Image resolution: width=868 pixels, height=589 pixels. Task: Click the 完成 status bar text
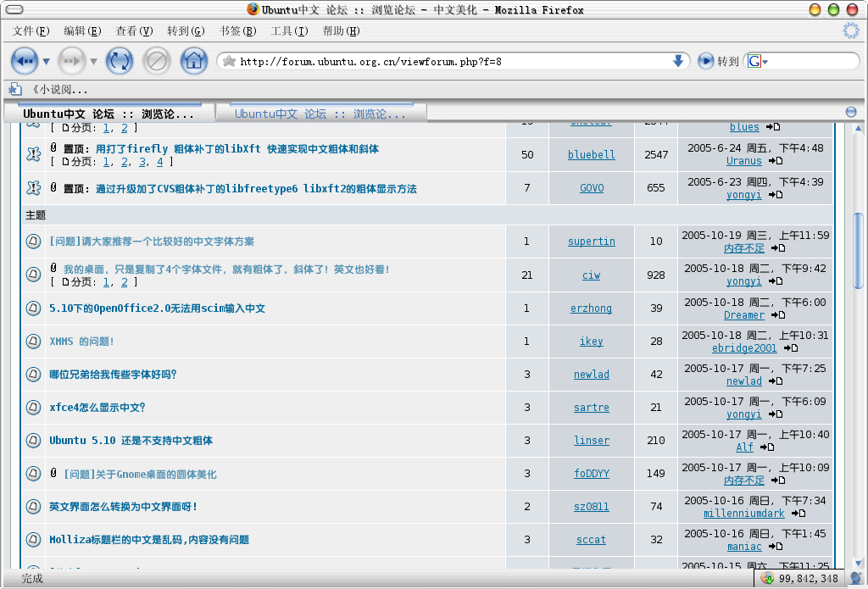[32, 579]
